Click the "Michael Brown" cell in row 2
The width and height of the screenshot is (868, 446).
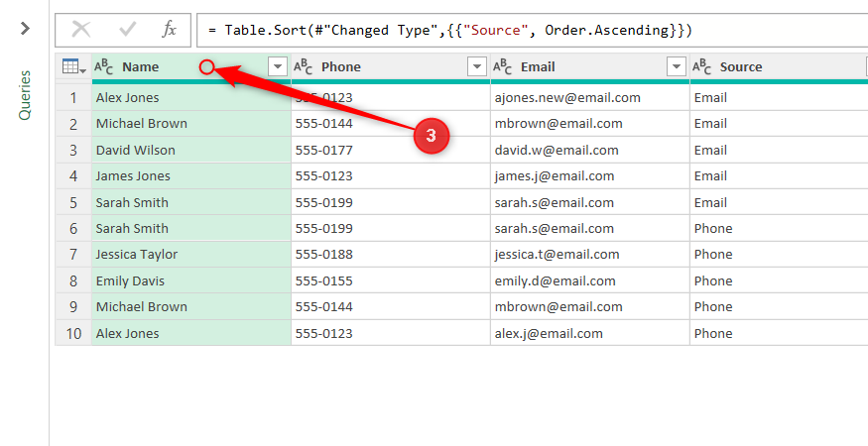tap(191, 124)
